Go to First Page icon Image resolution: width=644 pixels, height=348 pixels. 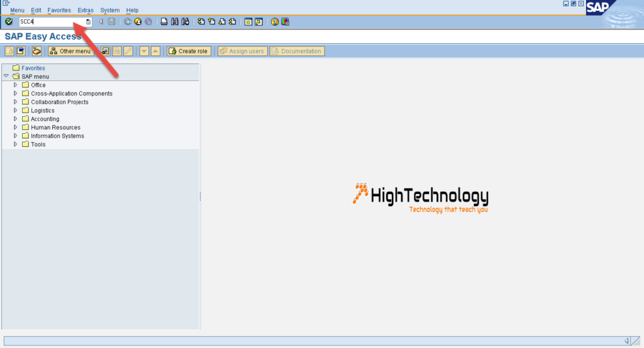tap(201, 21)
